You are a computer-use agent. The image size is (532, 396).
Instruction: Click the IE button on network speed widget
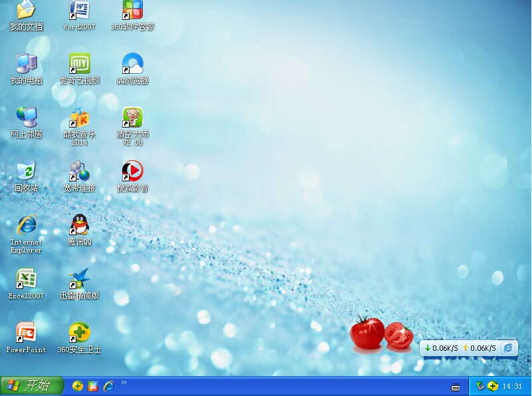click(x=508, y=347)
